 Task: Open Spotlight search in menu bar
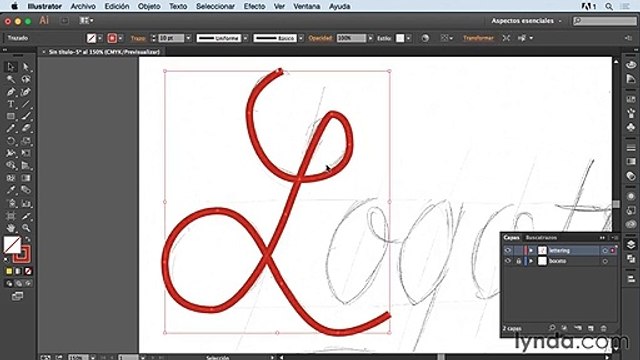pos(609,6)
